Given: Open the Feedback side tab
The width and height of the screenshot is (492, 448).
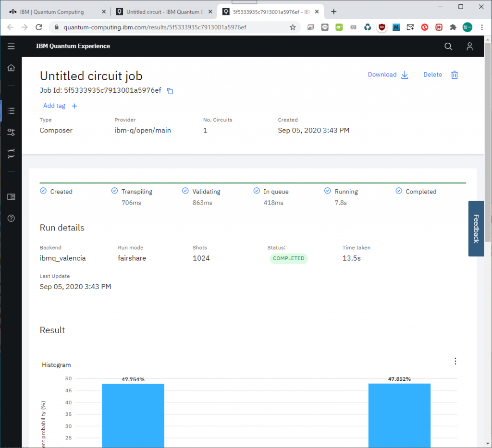Looking at the screenshot, I should click(476, 229).
